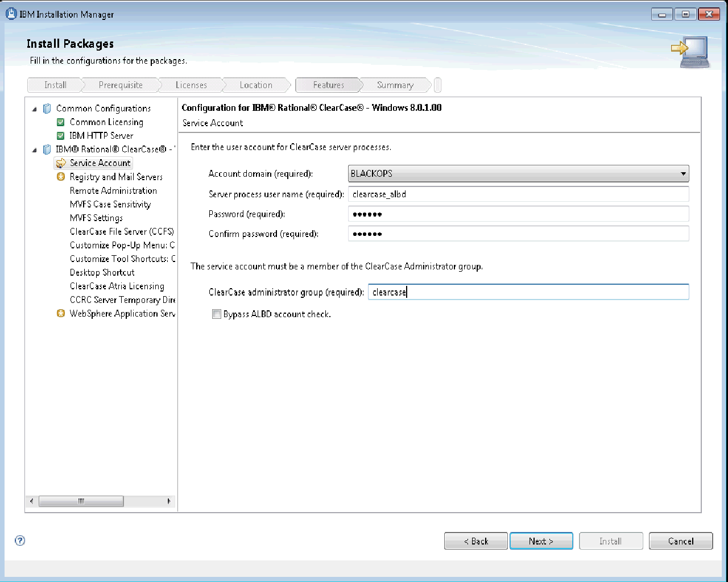
Task: Select WebSphere Application Server item
Action: coord(122,313)
